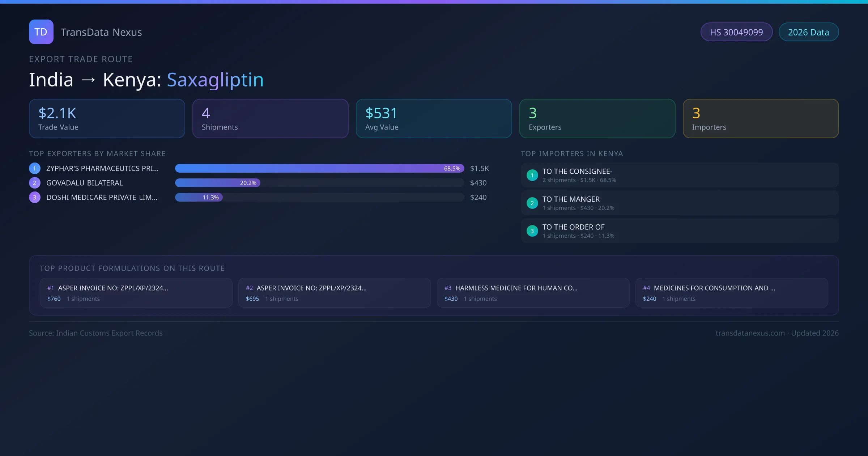Click the 20.2% market share bar
The image size is (868, 456).
[217, 183]
